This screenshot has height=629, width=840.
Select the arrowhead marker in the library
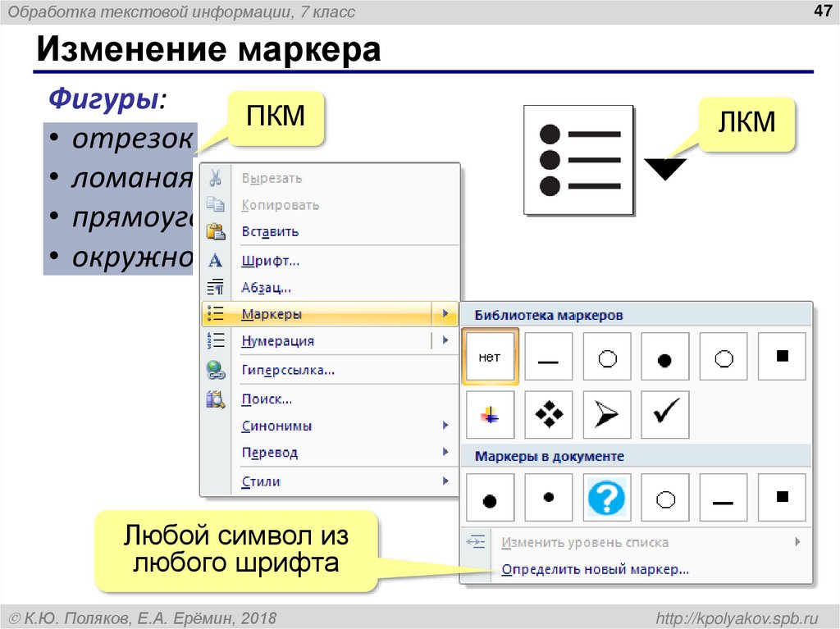pyautogui.click(x=607, y=415)
